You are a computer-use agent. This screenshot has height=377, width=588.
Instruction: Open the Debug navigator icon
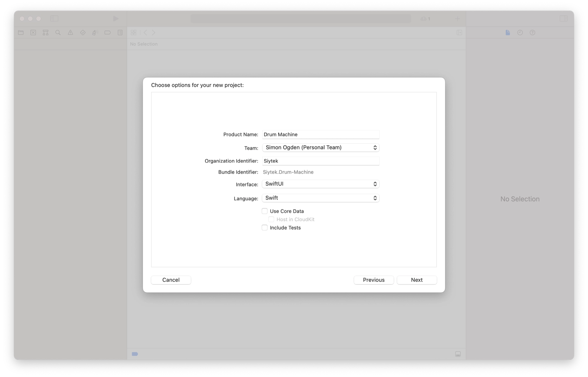[95, 33]
